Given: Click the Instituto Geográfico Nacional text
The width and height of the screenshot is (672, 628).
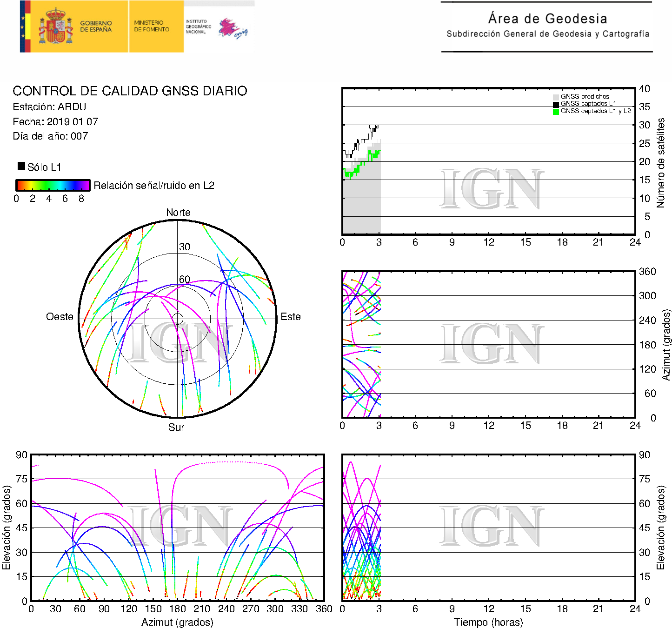Looking at the screenshot, I should coord(198,27).
